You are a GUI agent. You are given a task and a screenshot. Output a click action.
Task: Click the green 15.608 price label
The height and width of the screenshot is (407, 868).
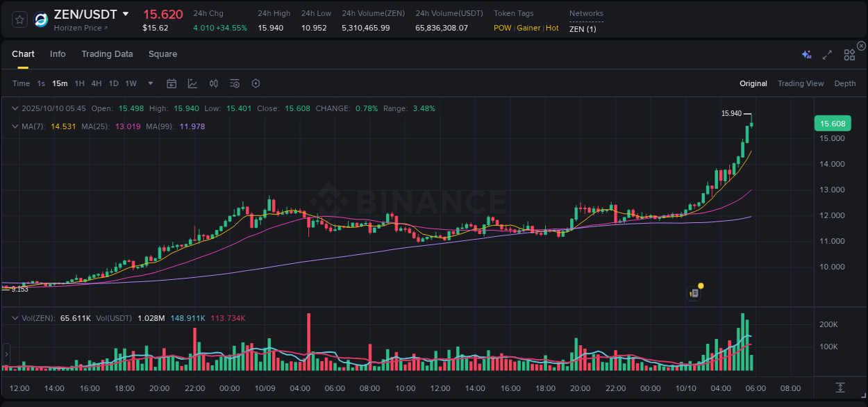(833, 123)
